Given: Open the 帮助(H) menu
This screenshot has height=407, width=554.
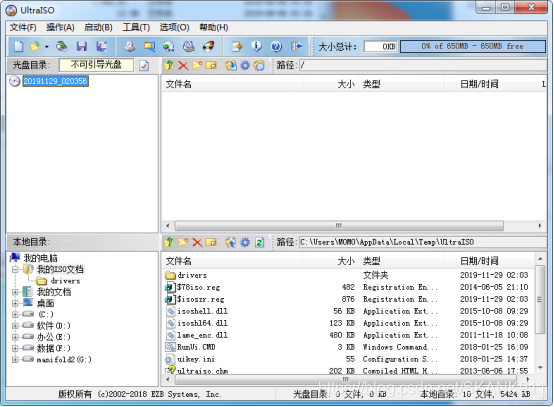Looking at the screenshot, I should tap(214, 27).
